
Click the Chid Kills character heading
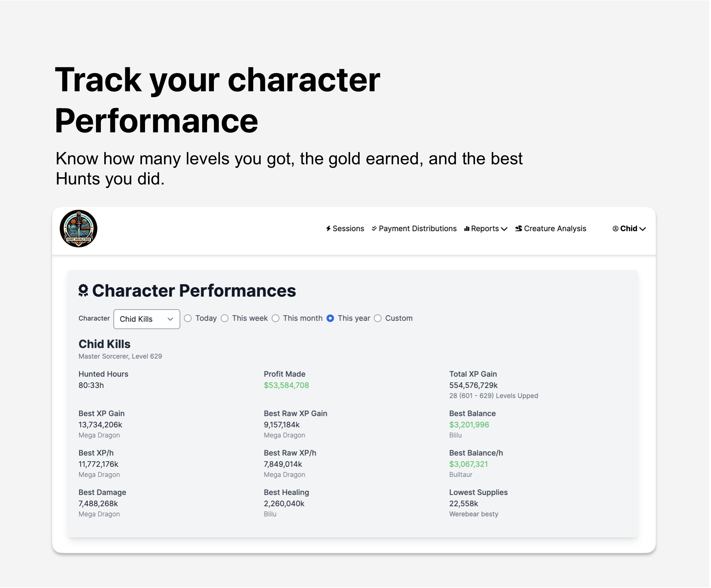coord(105,345)
